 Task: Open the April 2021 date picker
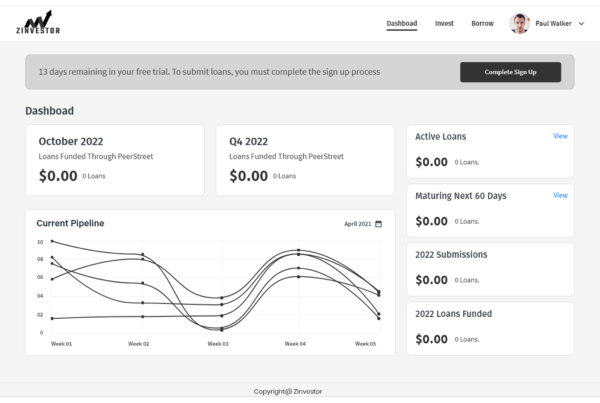[357, 224]
